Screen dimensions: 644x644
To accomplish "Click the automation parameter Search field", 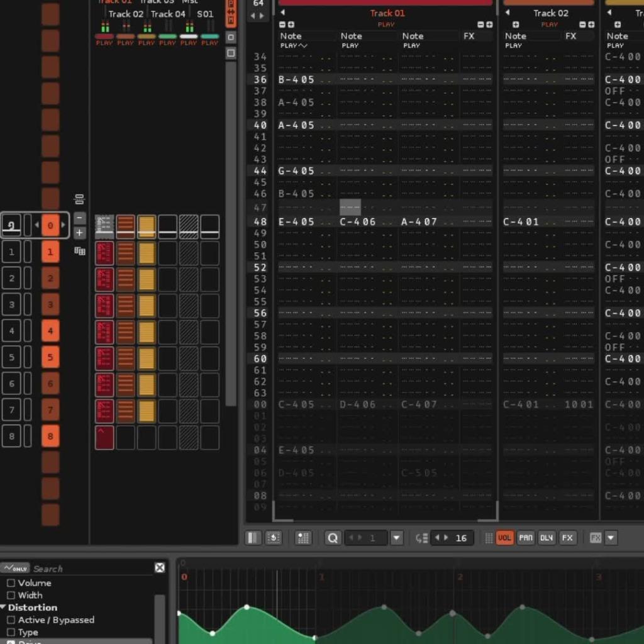I will click(92, 569).
